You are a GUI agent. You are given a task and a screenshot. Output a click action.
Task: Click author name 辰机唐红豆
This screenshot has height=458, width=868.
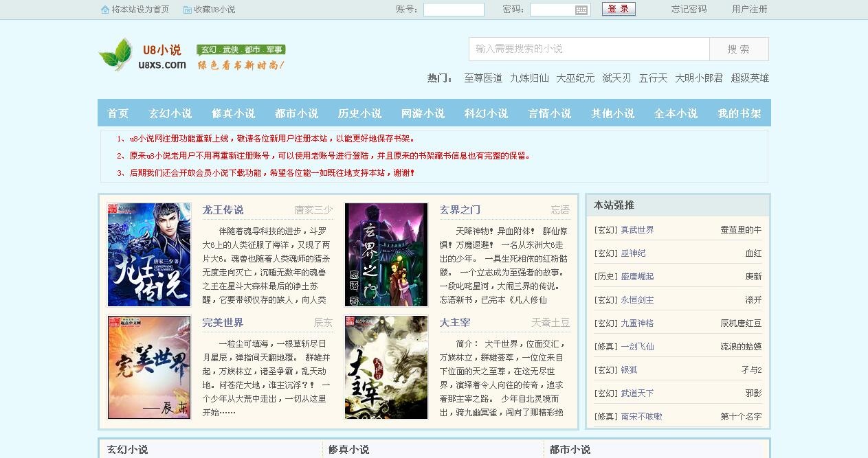[741, 323]
